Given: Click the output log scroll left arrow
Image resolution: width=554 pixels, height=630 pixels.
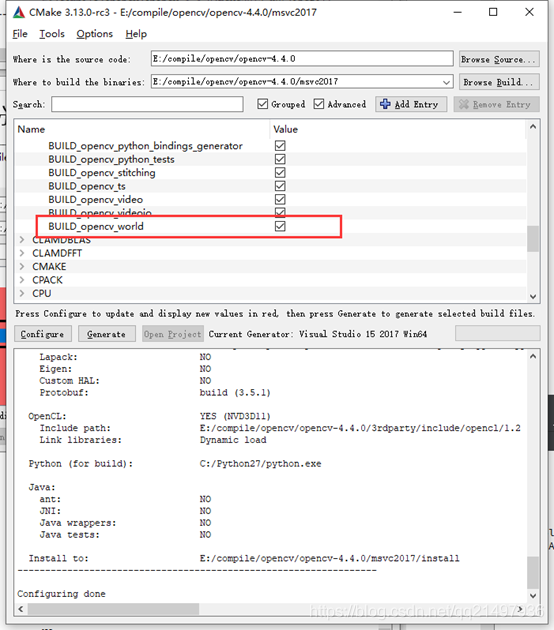Looking at the screenshot, I should pos(21,609).
